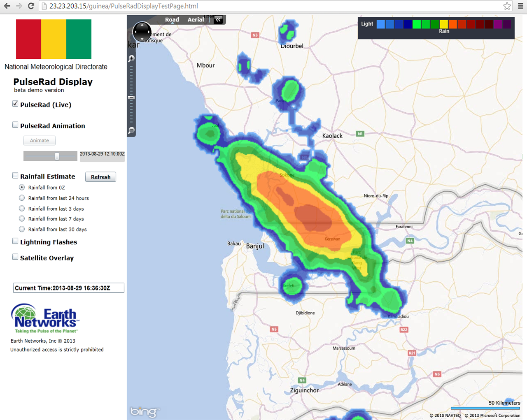The image size is (527, 420).
Task: Uncheck the PulseRad (Live) checkbox
Action: [15, 104]
